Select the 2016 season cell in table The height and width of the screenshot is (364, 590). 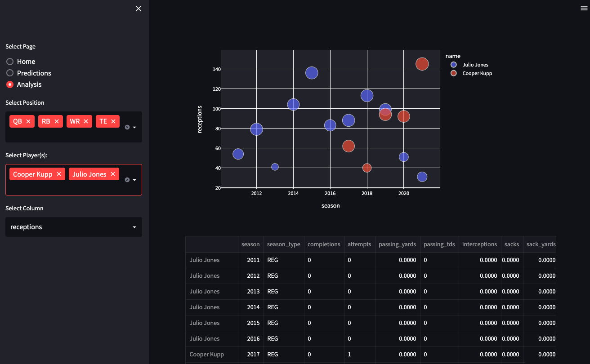(x=250, y=338)
